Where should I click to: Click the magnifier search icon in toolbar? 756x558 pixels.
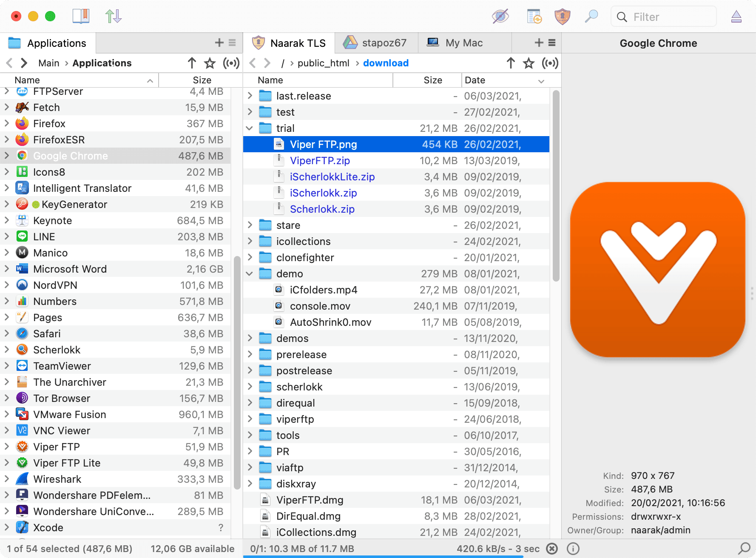click(x=591, y=17)
